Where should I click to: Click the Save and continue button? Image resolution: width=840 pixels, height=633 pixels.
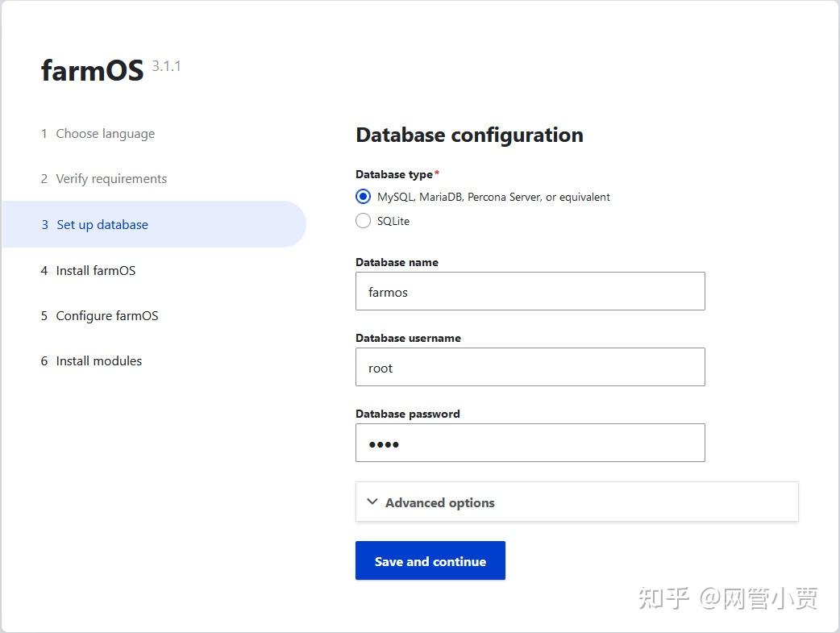[x=430, y=560]
